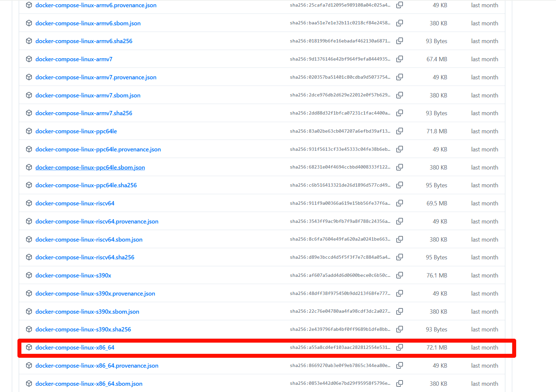Copy SHA256 for docker-compose-linux-armv6.sha256
The width and height of the screenshot is (556, 392).
point(399,41)
